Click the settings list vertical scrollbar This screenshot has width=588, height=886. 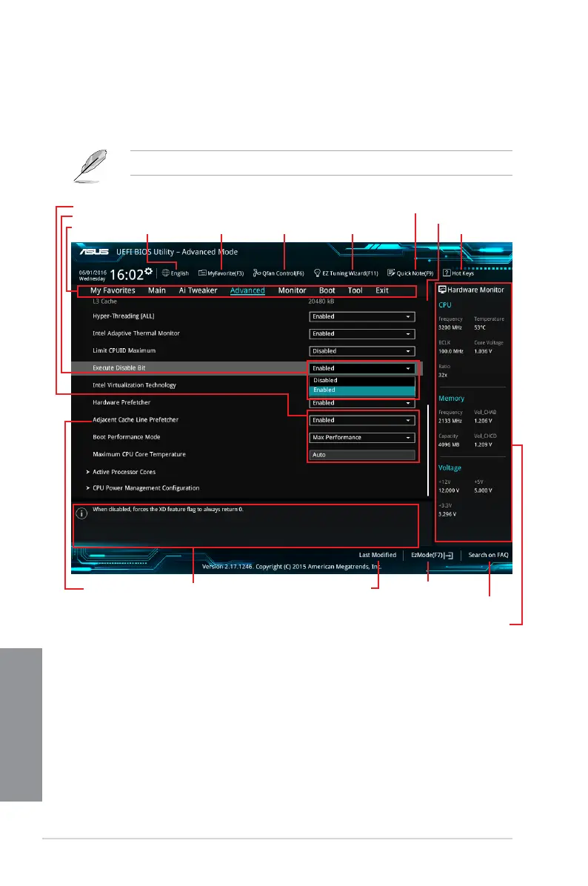(x=428, y=450)
